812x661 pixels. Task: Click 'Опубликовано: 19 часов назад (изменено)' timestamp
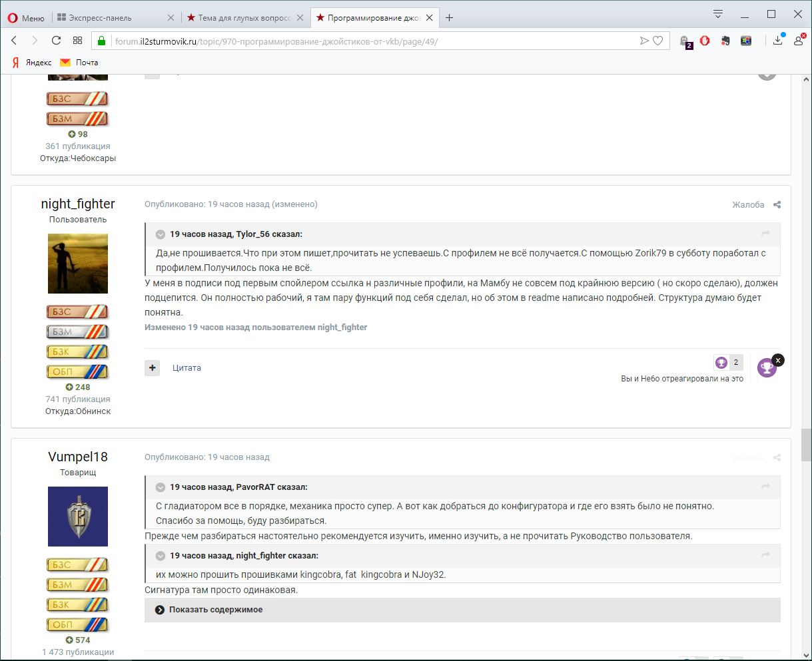(x=231, y=204)
